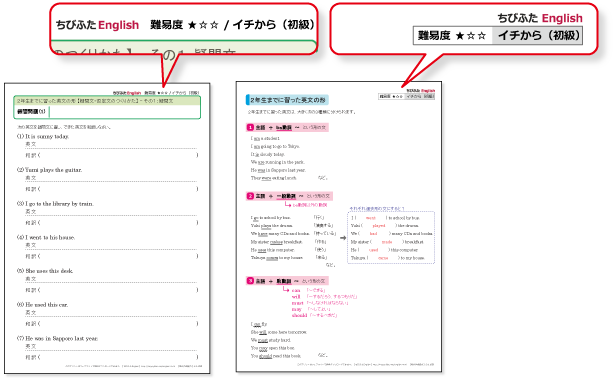This screenshot has width=613, height=378.
Task: Select 'I go to school by bus.' on right worksheet
Action: pos(271,218)
